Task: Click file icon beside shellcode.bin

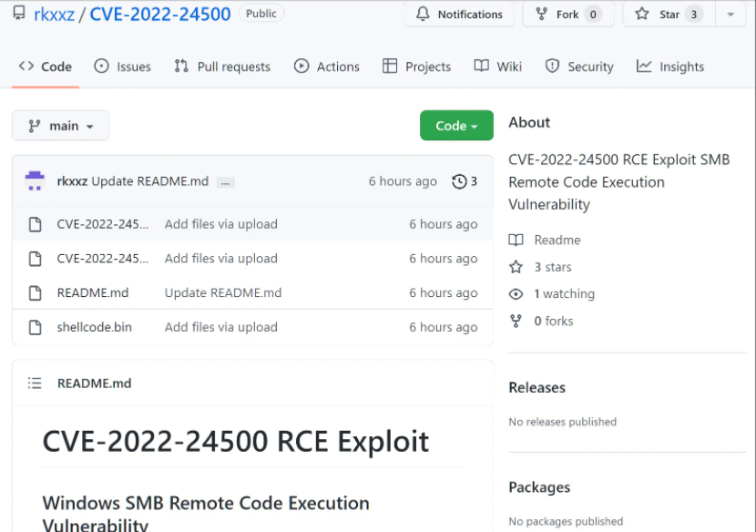Action: point(36,327)
